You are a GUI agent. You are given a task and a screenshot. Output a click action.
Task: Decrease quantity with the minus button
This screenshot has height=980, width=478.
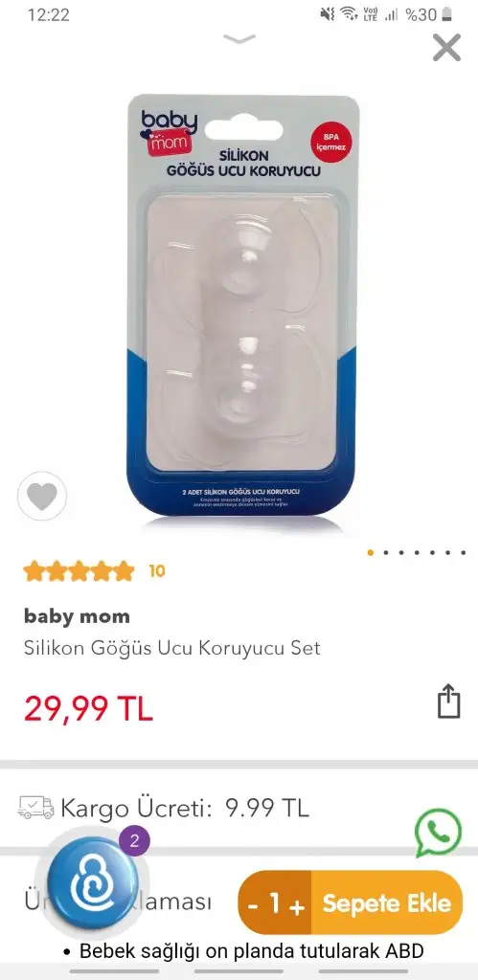(253, 904)
